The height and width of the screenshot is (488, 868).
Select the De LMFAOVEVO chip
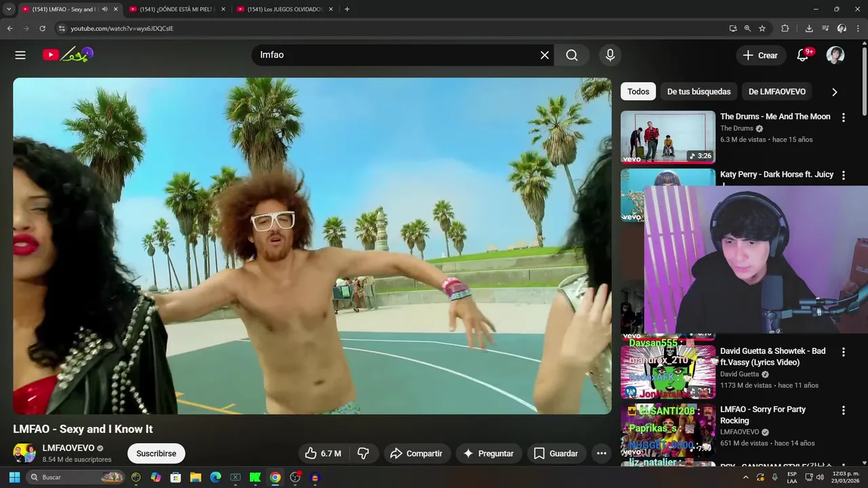pyautogui.click(x=776, y=91)
